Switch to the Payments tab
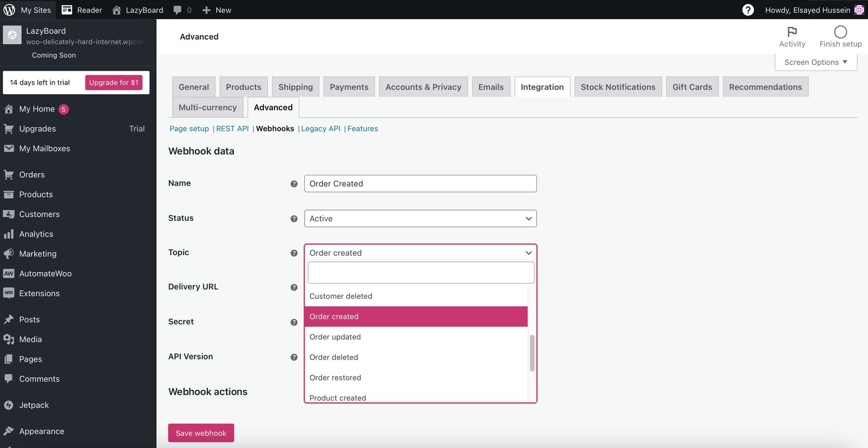This screenshot has width=868, height=448. click(349, 87)
